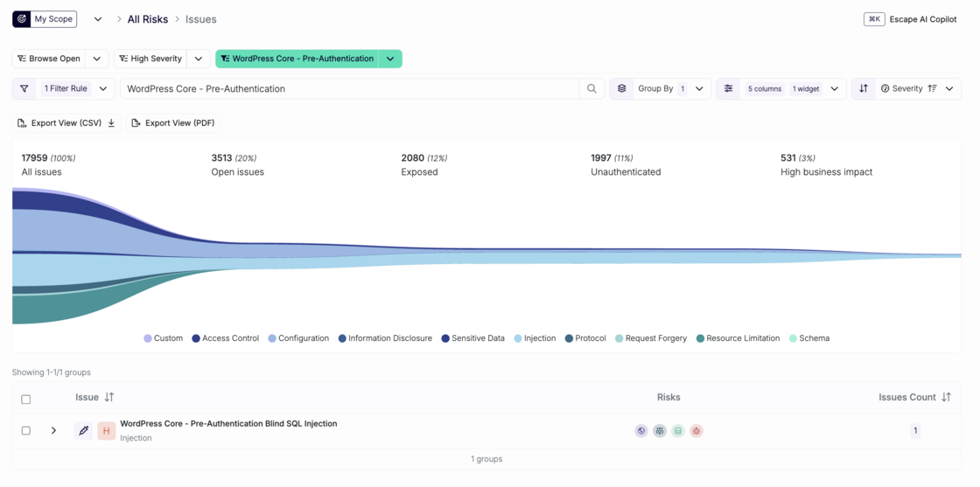Click the injection syringe category icon
This screenshot has width=980, height=487.
pyautogui.click(x=83, y=430)
